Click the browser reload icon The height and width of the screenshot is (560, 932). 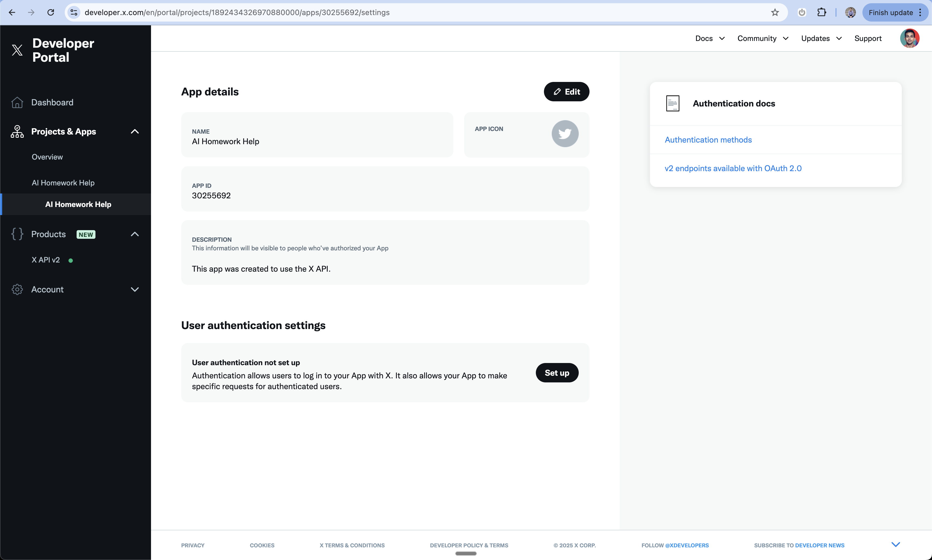pos(51,12)
